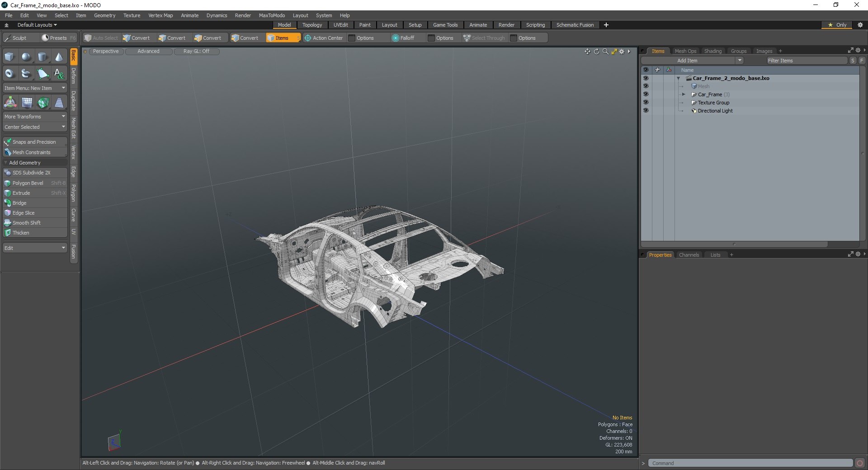Screen dimensions: 868x470
Task: Switch to the Topology layout tab
Action: 312,25
